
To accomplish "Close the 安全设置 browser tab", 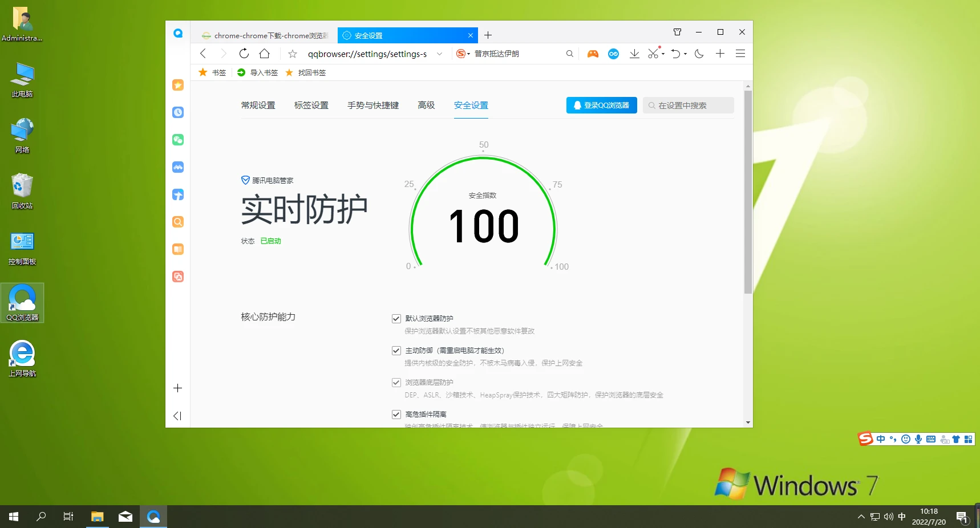I will click(471, 35).
